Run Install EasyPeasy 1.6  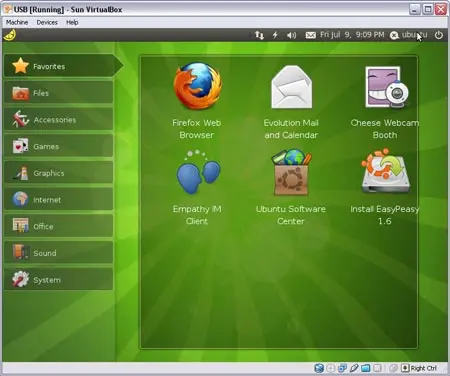coord(385,187)
